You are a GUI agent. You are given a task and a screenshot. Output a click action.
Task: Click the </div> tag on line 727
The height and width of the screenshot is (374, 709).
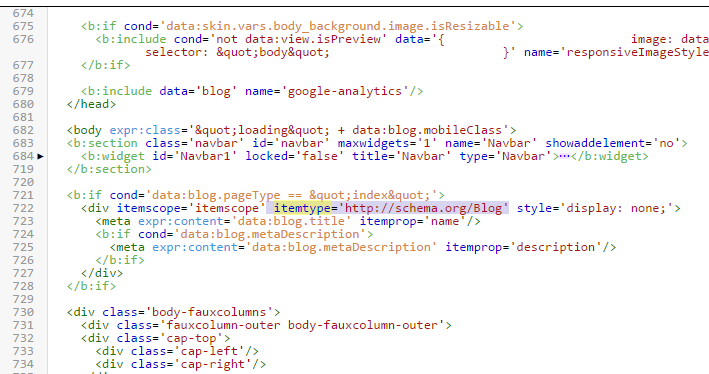click(x=102, y=274)
